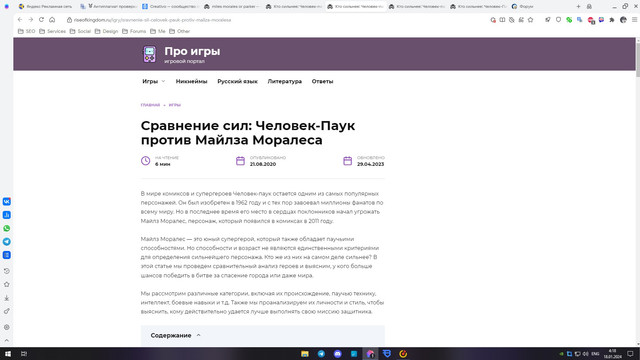This screenshot has width=640, height=360.
Task: Open File Explorer from the taskbar
Action: click(x=305, y=354)
